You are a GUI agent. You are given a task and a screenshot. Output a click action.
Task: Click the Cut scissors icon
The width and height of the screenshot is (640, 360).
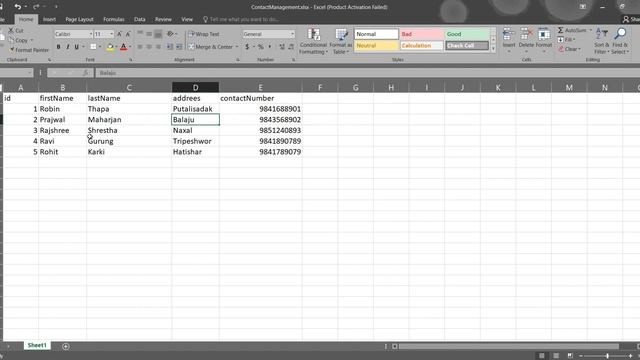pyautogui.click(x=11, y=31)
